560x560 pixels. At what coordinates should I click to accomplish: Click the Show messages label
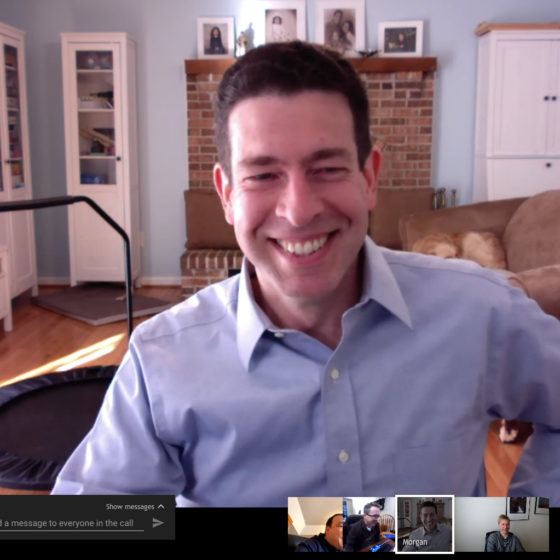coord(130,506)
